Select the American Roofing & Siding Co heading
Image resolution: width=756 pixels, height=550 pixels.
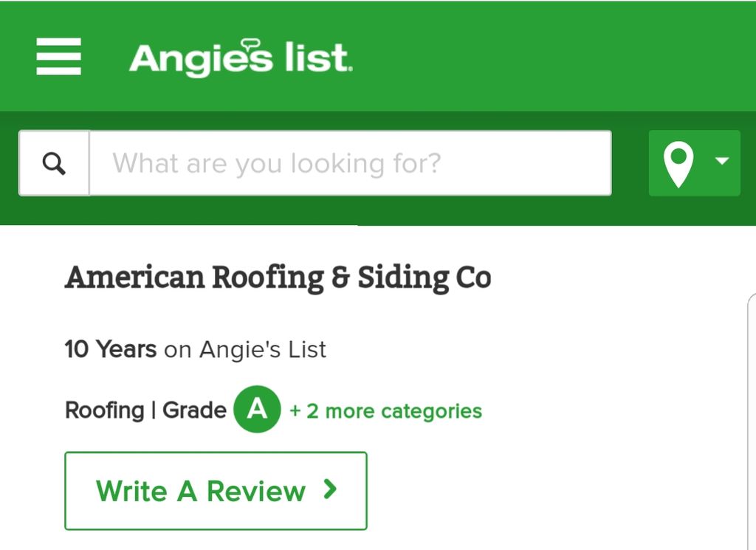pyautogui.click(x=278, y=278)
